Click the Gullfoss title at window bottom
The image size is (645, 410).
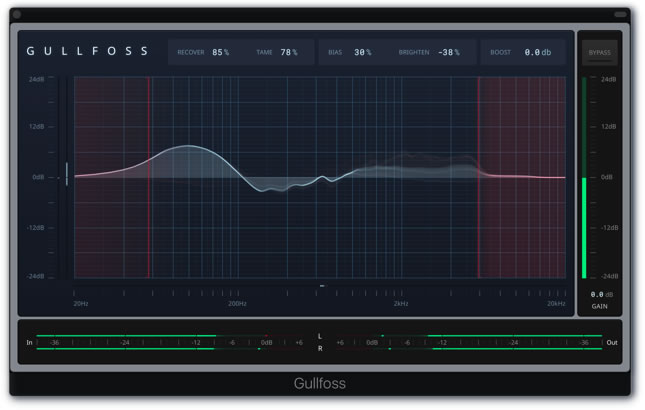click(320, 383)
